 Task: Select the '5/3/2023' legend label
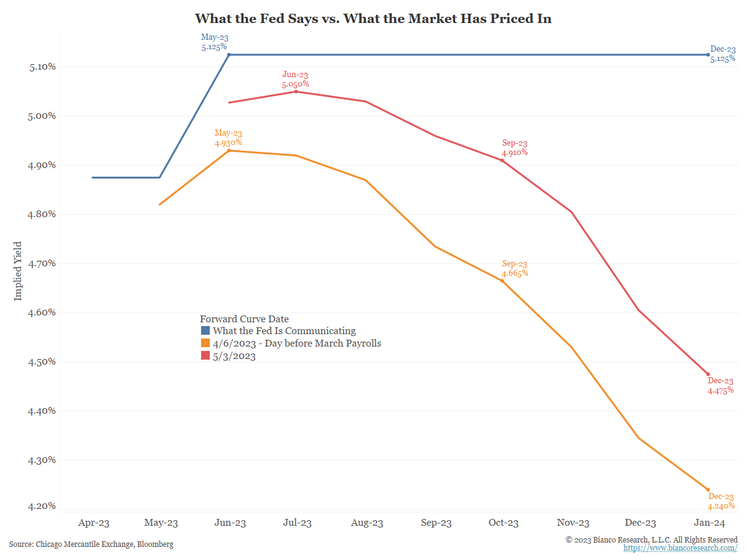[234, 356]
